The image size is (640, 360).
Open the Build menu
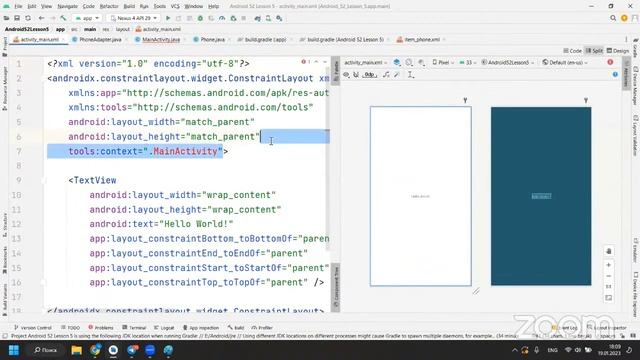[x=129, y=7]
